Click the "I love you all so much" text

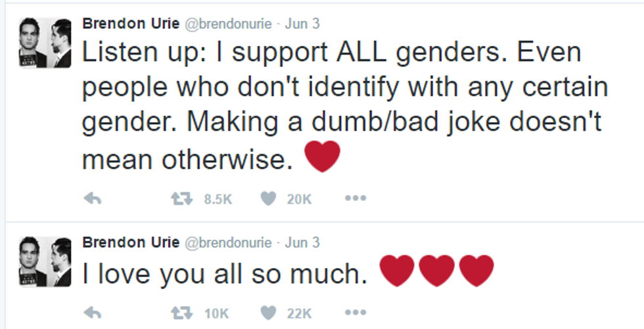(225, 274)
